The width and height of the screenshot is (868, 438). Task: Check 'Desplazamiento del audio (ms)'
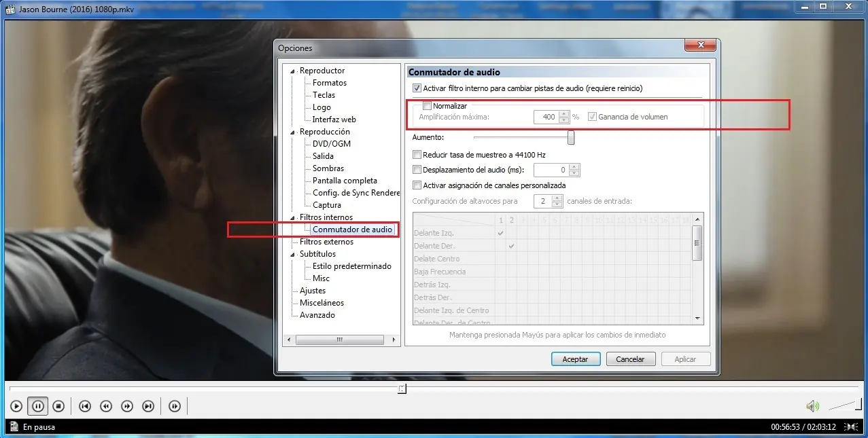(x=417, y=170)
